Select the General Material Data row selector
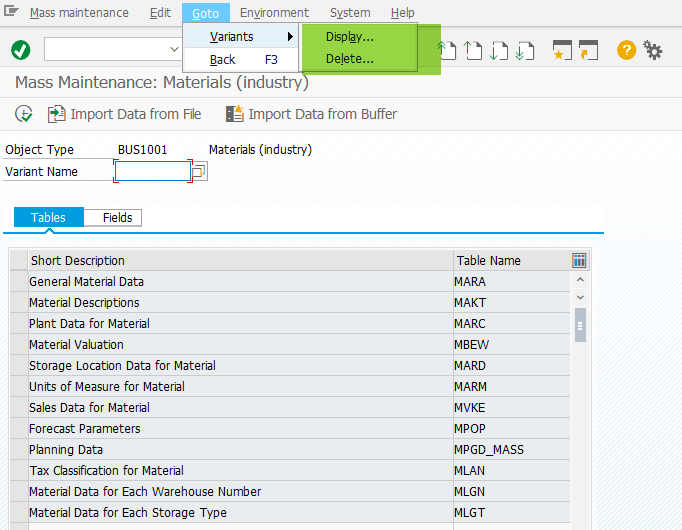The height and width of the screenshot is (530, 682). (x=18, y=282)
